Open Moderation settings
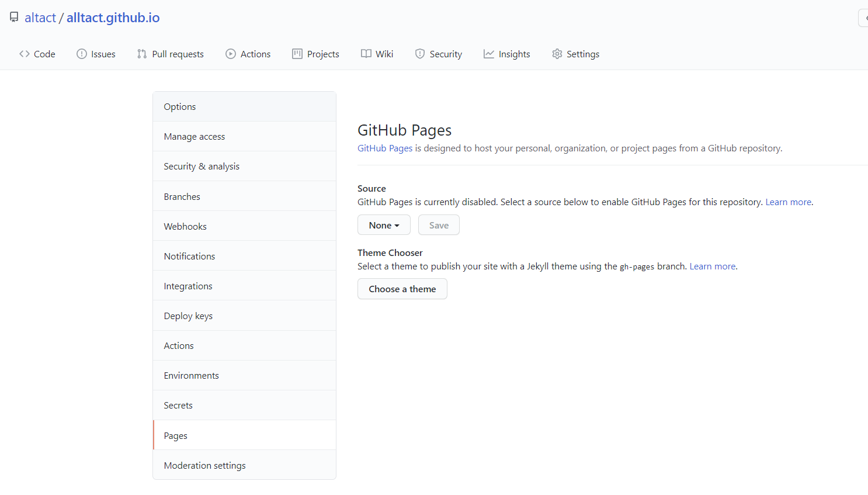Image resolution: width=868 pixels, height=495 pixels. 244,465
